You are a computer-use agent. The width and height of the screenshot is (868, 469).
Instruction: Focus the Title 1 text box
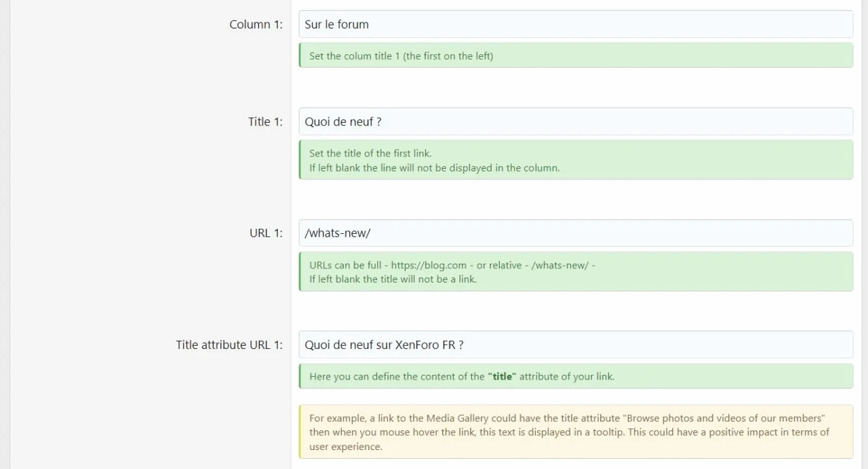coord(575,122)
